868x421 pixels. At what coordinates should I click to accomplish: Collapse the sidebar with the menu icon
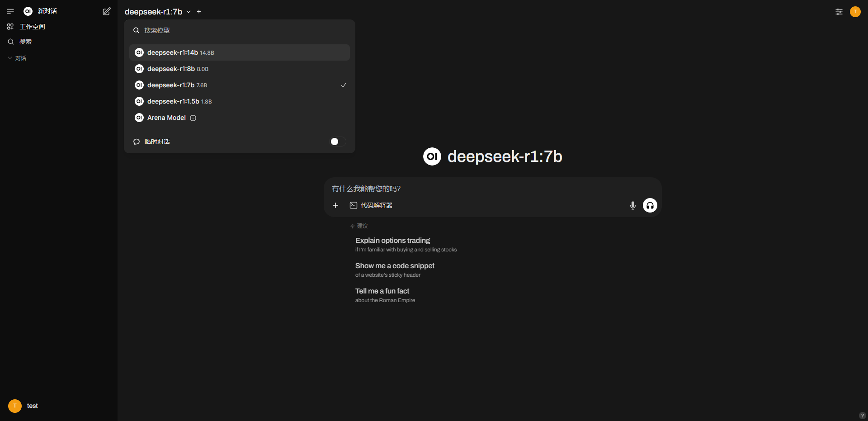click(x=10, y=11)
